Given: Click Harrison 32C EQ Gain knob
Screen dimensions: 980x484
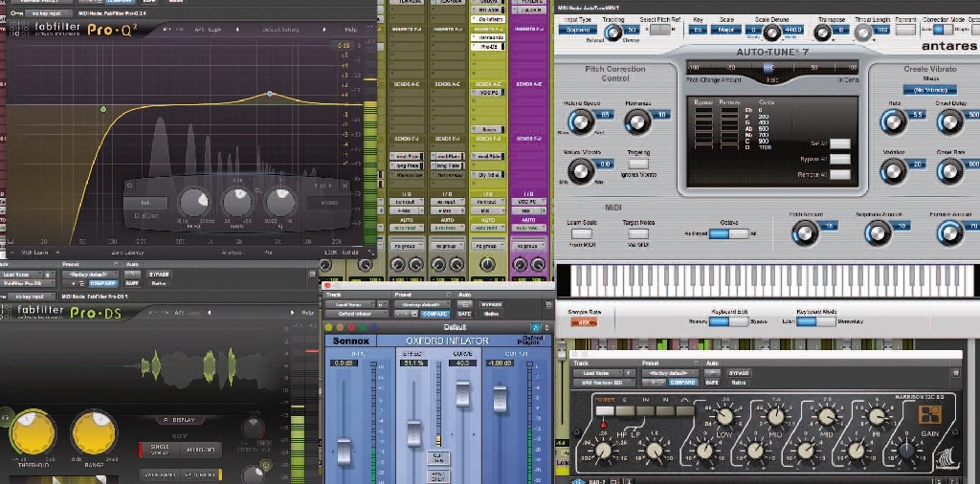Looking at the screenshot, I should tap(907, 451).
